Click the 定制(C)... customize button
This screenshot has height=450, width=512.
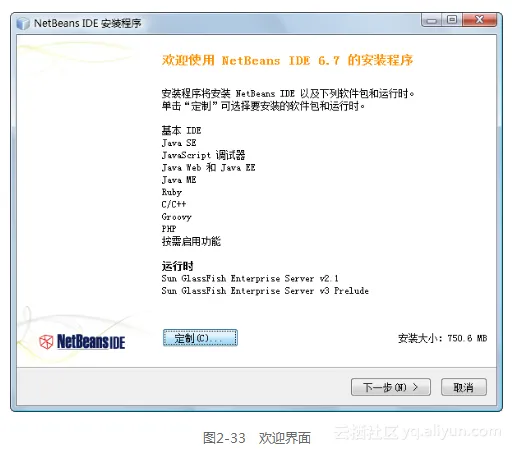coord(200,338)
